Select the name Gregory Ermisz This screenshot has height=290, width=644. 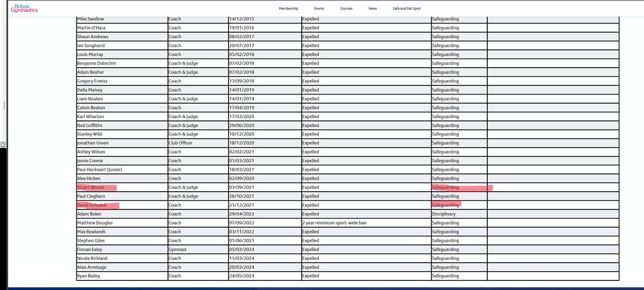92,81
